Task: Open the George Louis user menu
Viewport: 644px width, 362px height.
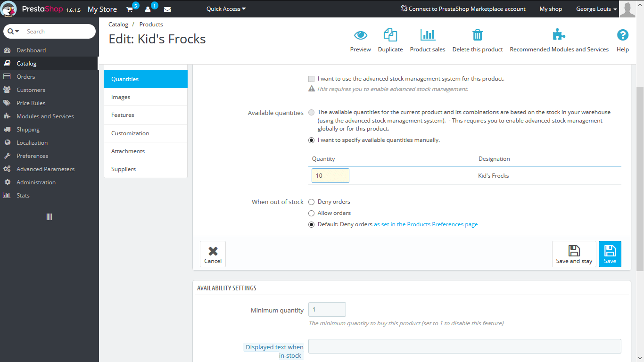Action: (x=596, y=9)
